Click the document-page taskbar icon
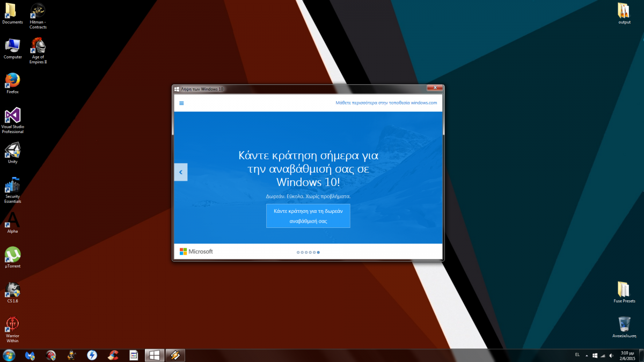Image resolution: width=644 pixels, height=362 pixels. [134, 355]
